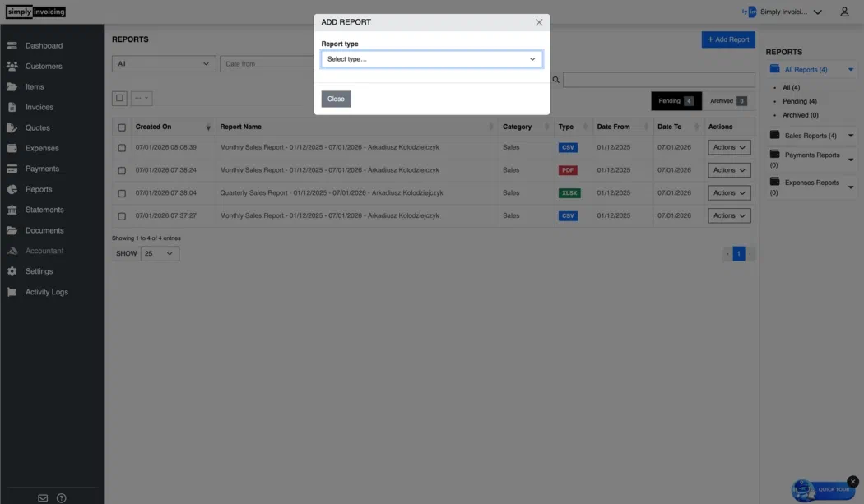Close the Add Report dialog with Close button
Viewport: 864px width, 504px height.
(335, 98)
